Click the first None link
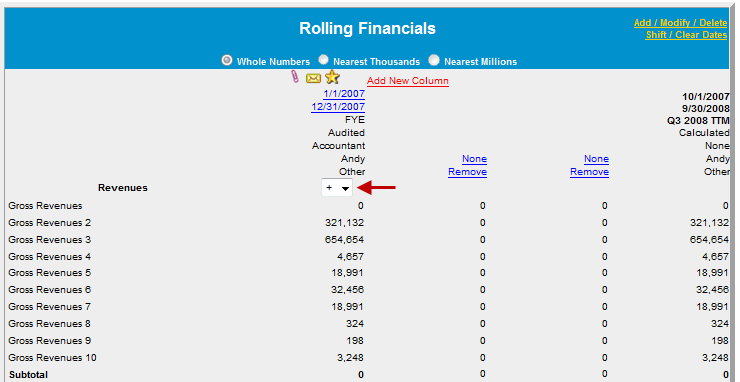 click(474, 159)
